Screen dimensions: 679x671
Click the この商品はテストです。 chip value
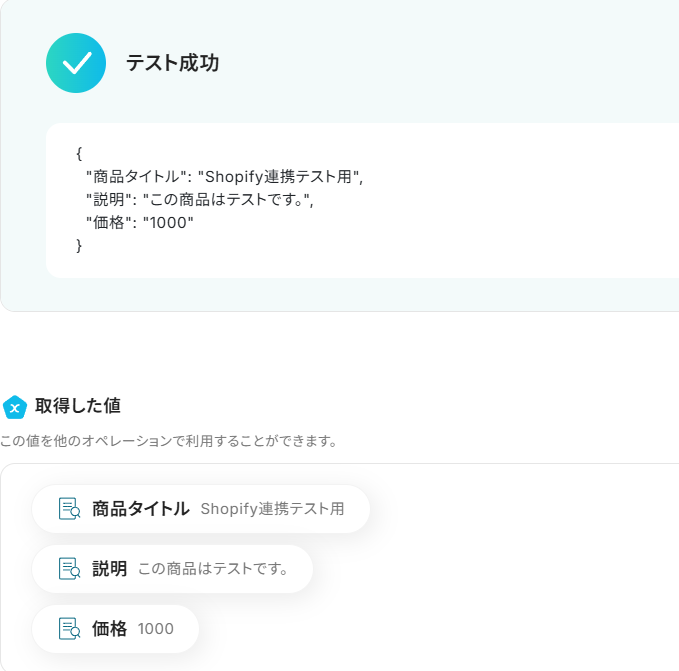tap(213, 569)
